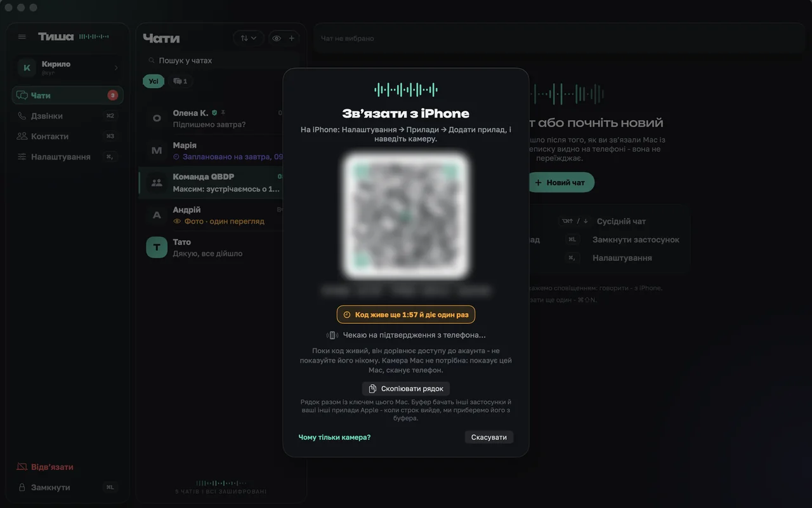
Task: Click the К avatar for Кирило
Action: tap(27, 67)
